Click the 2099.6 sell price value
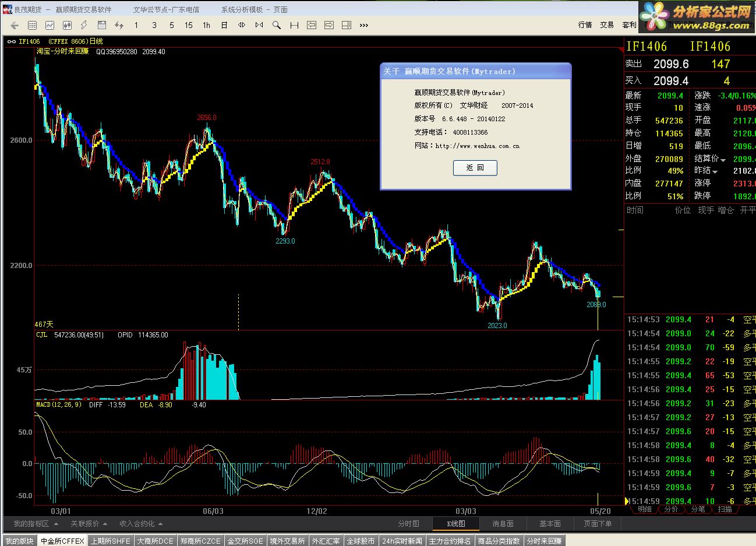 coord(671,64)
